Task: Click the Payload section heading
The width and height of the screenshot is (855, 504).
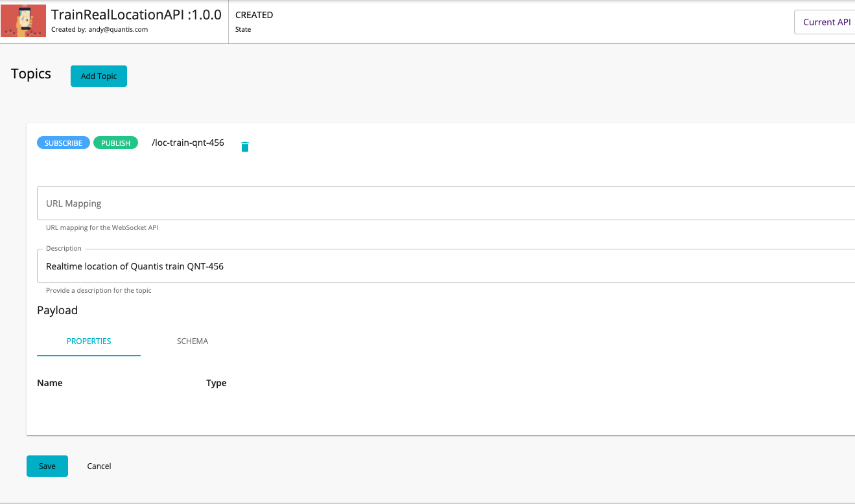Action: pyautogui.click(x=57, y=310)
